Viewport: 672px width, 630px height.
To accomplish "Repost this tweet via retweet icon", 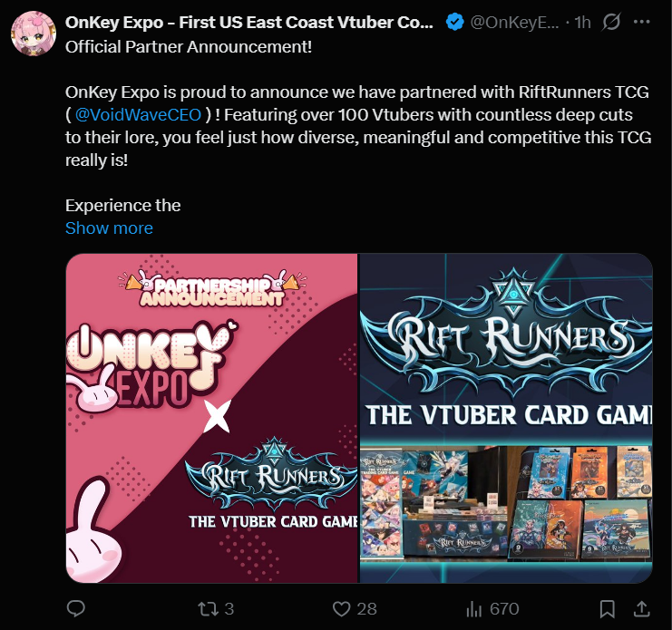I will coord(209,608).
